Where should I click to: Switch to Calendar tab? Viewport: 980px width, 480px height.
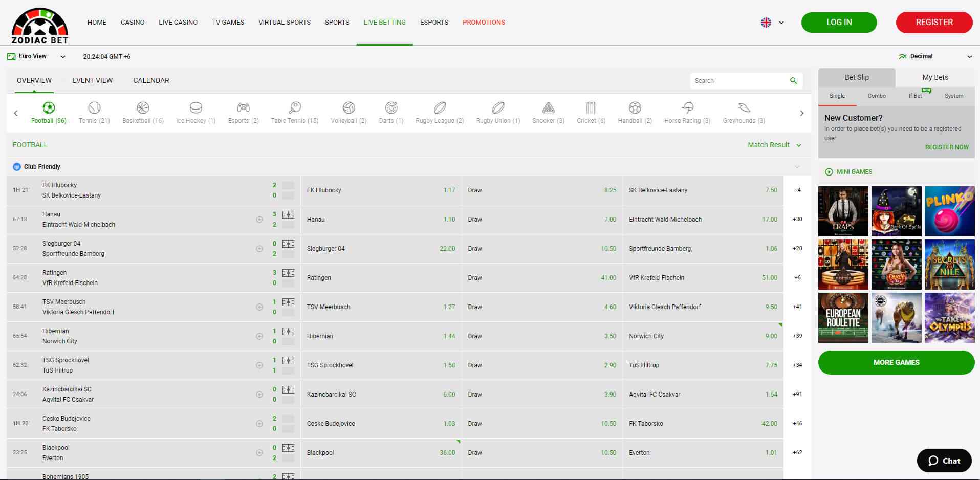[151, 80]
